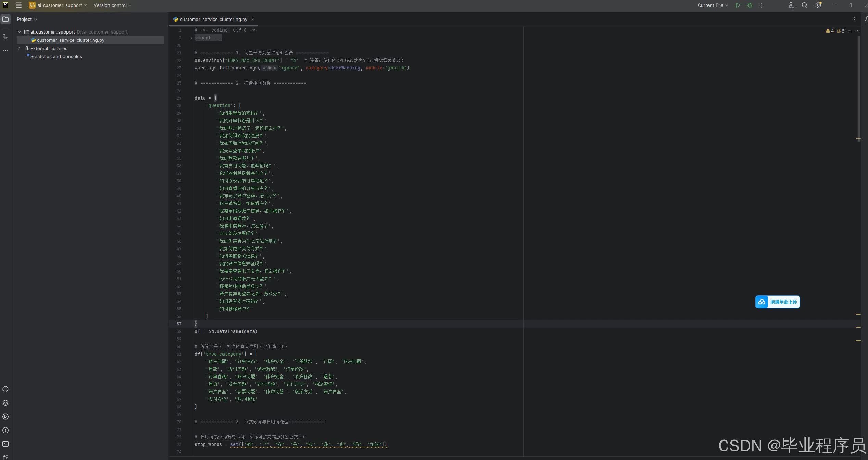Click the first error stripe marker
Viewport: 868px width, 460px height.
(858, 138)
